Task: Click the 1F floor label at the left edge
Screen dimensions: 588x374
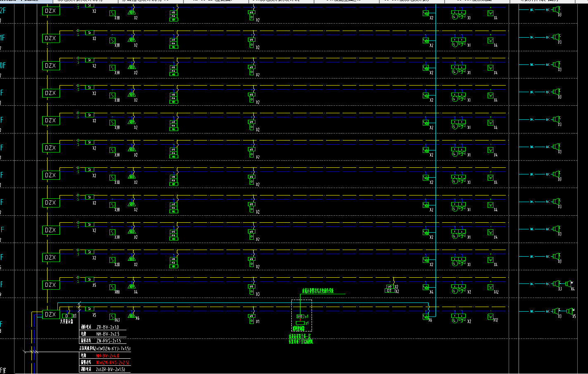Action: click(x=2, y=38)
